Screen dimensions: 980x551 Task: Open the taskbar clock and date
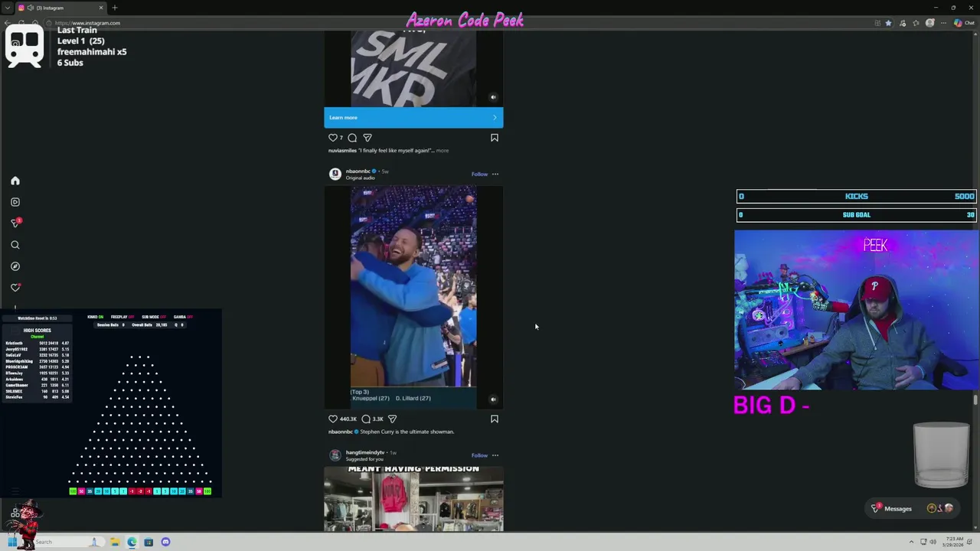tap(953, 542)
